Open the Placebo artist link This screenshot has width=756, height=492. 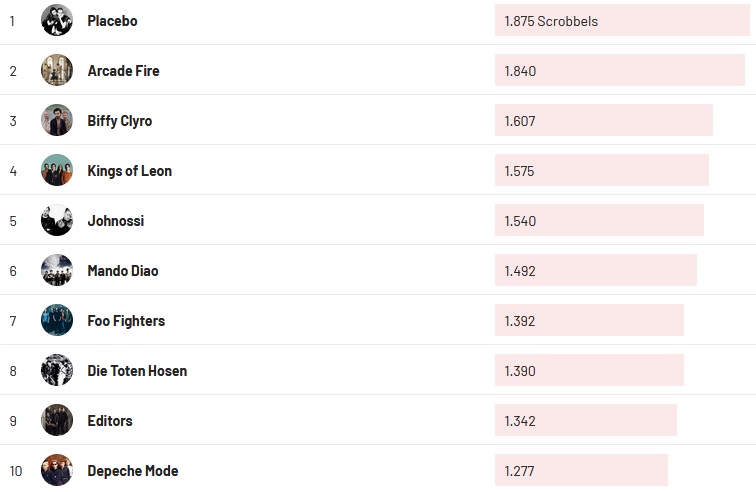(x=112, y=21)
